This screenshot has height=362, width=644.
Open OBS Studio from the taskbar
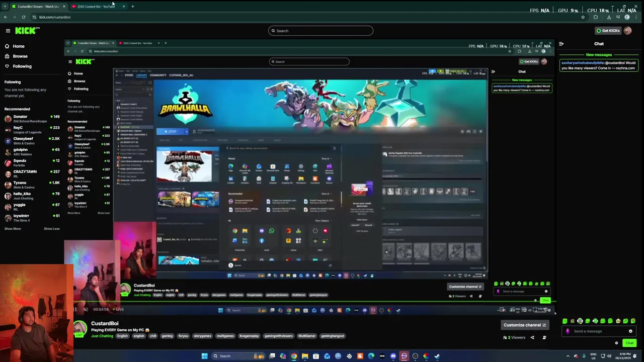[x=415, y=356]
